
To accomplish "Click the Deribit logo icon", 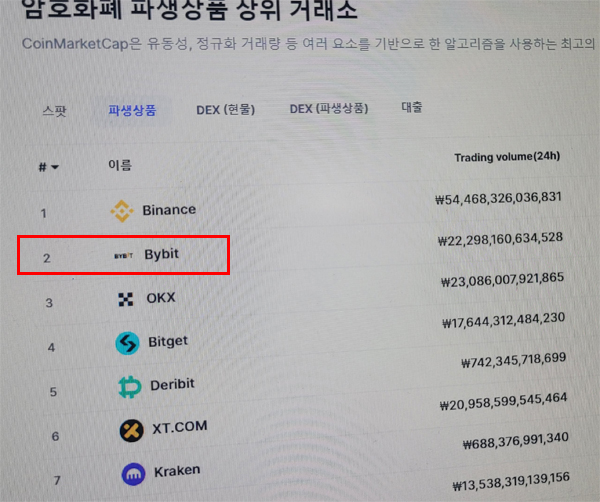I will coord(130,387).
